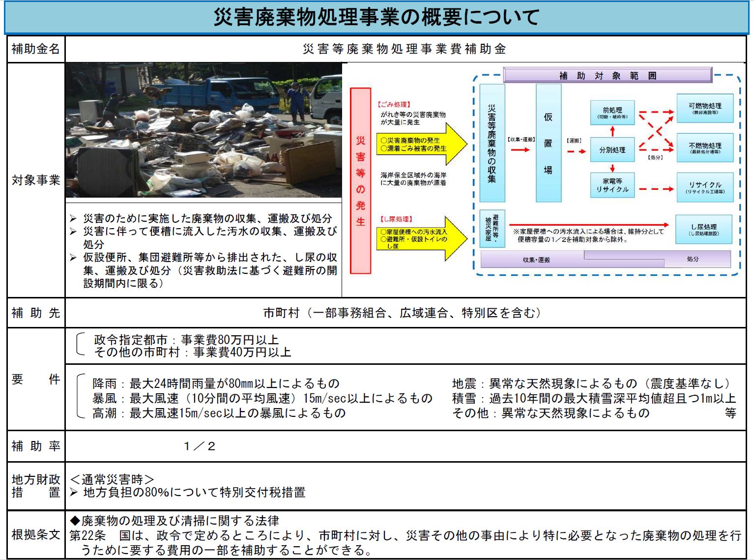Select the row label 補助先
The height and width of the screenshot is (560, 754).
pyautogui.click(x=35, y=313)
